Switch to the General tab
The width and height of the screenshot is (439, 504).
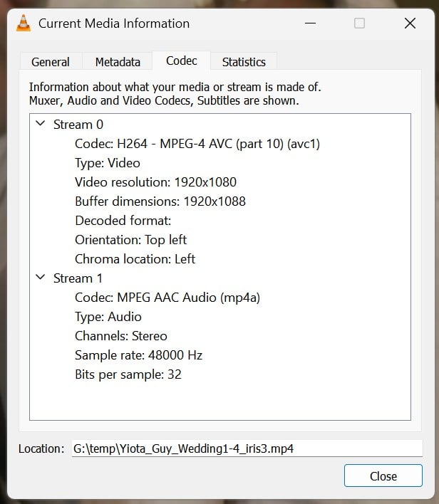(x=51, y=62)
